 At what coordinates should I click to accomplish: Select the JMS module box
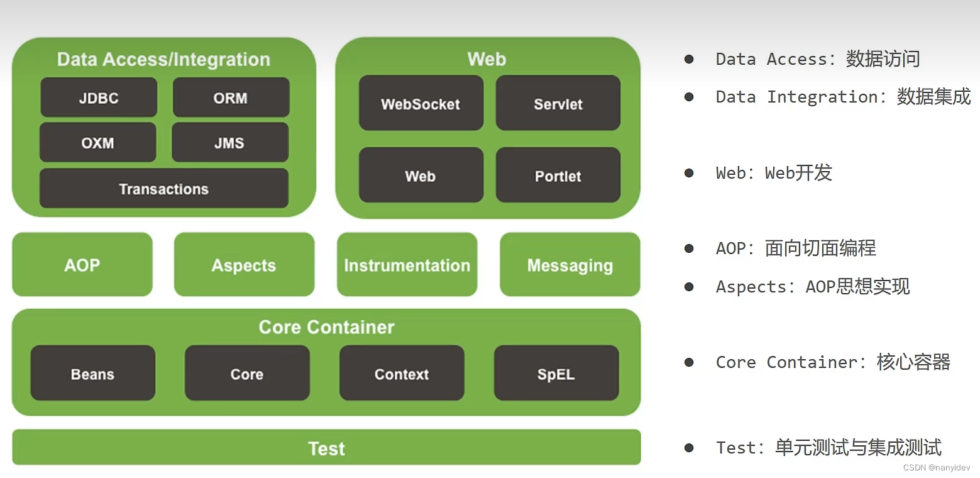[x=230, y=142]
